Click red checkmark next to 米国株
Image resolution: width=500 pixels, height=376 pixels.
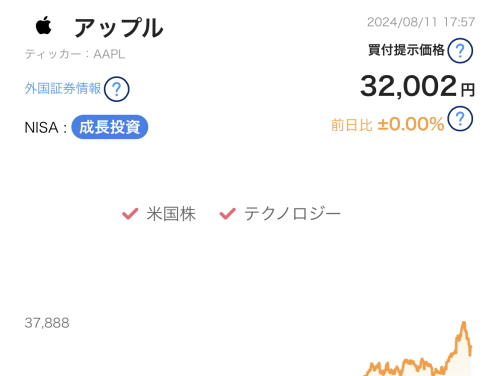(130, 214)
